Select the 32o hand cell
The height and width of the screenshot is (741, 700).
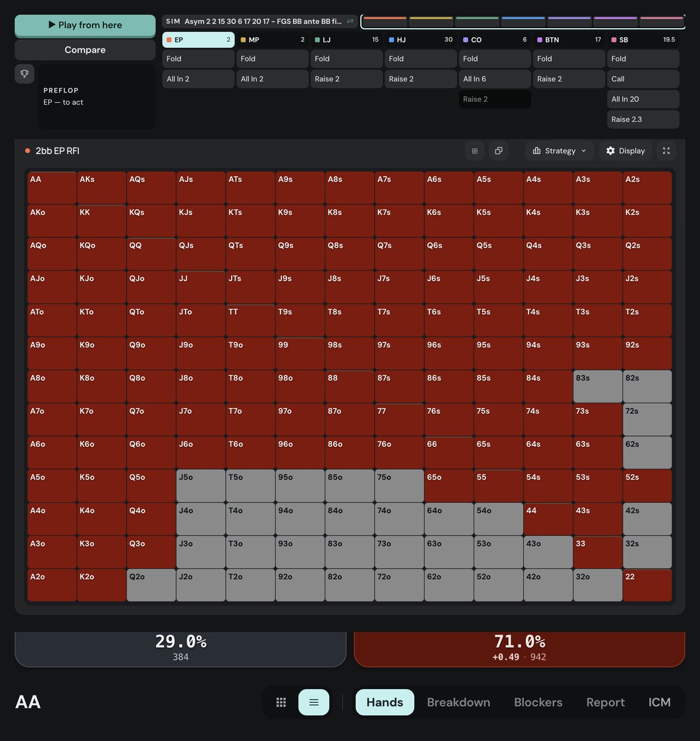point(598,585)
